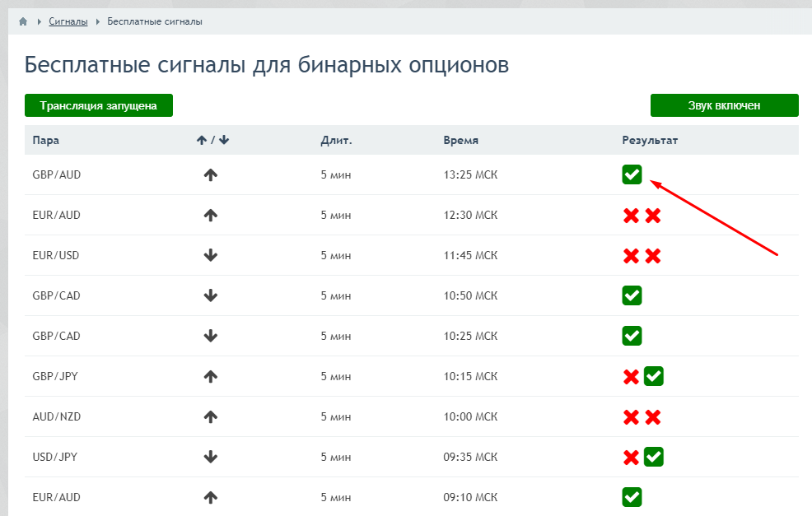Click the down arrow for GBP/CAD 10:25
The width and height of the screenshot is (812, 516).
(210, 336)
